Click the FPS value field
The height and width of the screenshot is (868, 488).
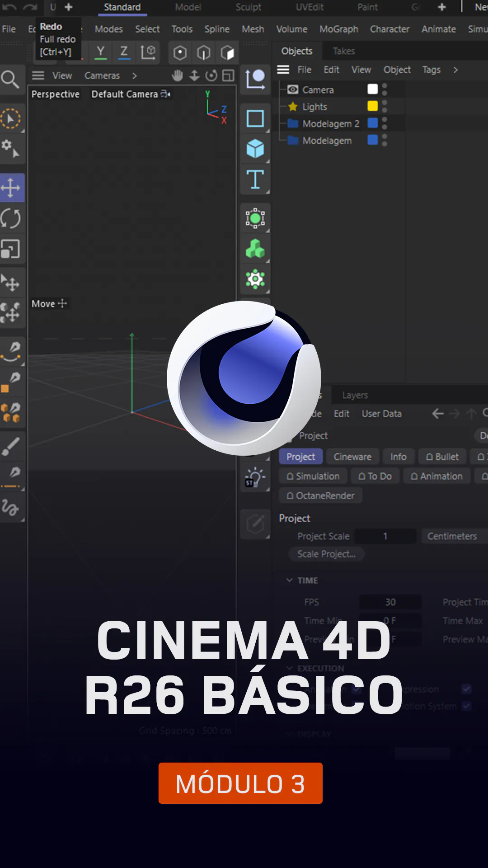tap(390, 602)
